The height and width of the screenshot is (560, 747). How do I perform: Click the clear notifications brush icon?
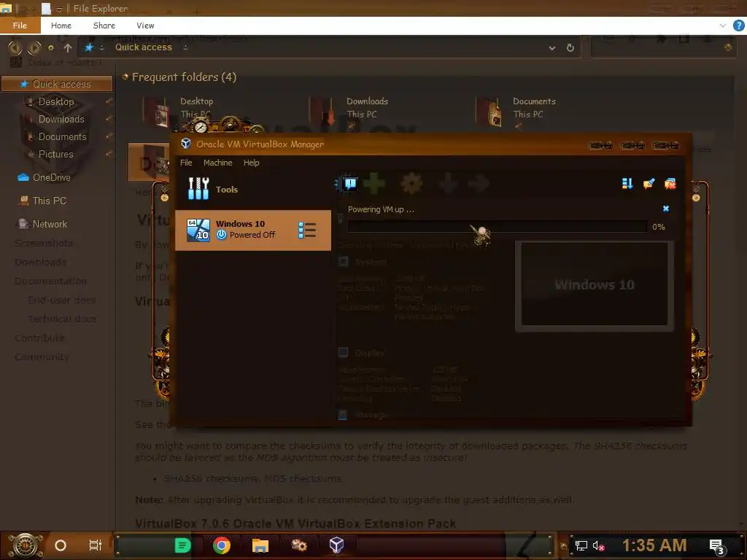(x=649, y=184)
